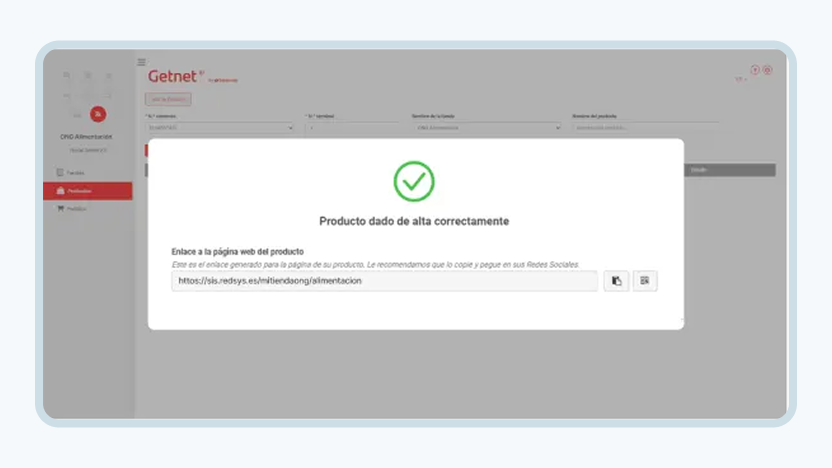Open the sidebar item with shopping cart icon

click(72, 209)
